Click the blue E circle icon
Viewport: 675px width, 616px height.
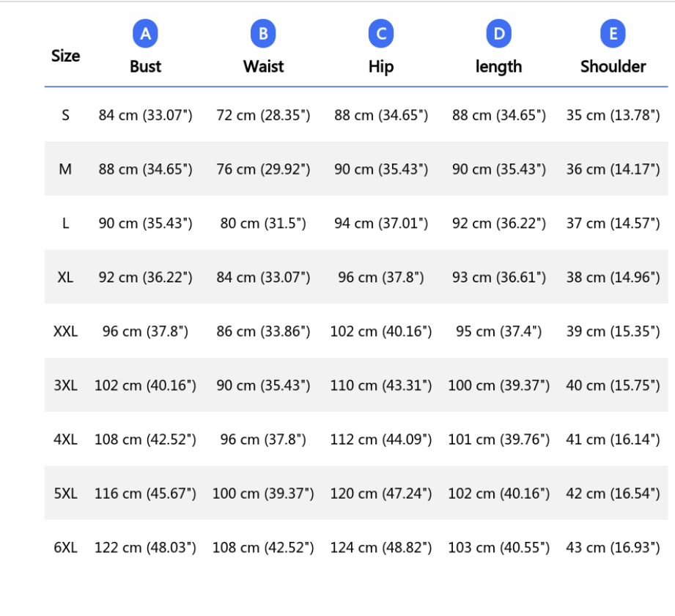coord(613,34)
